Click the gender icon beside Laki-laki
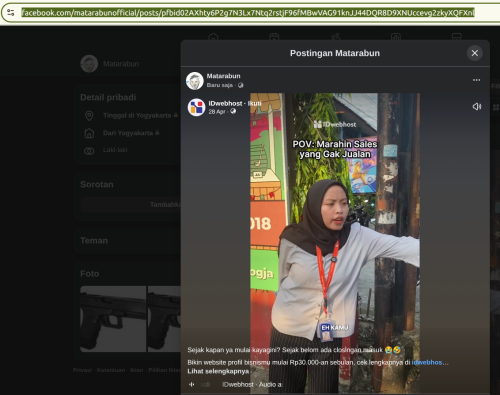Image resolution: width=500 pixels, height=395 pixels. (89, 151)
